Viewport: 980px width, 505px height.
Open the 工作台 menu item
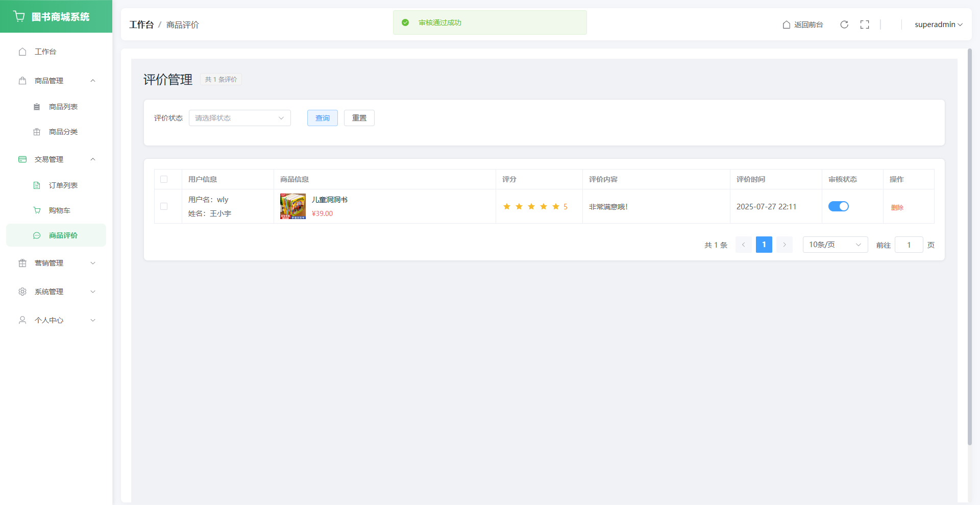click(x=45, y=52)
